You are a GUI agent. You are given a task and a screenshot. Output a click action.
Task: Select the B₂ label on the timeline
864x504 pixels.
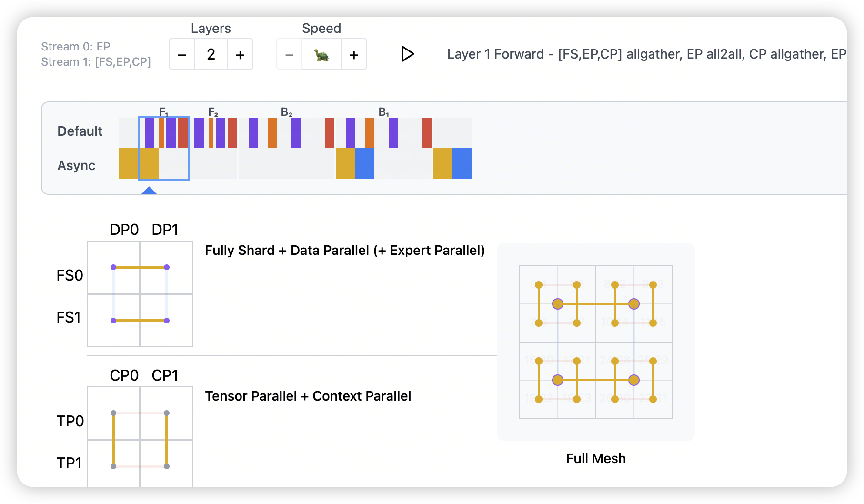click(286, 112)
